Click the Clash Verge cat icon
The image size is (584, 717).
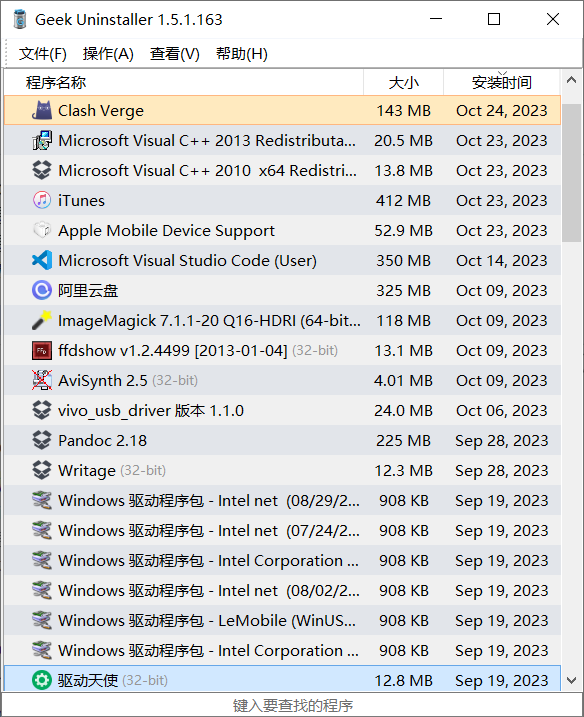tap(42, 110)
